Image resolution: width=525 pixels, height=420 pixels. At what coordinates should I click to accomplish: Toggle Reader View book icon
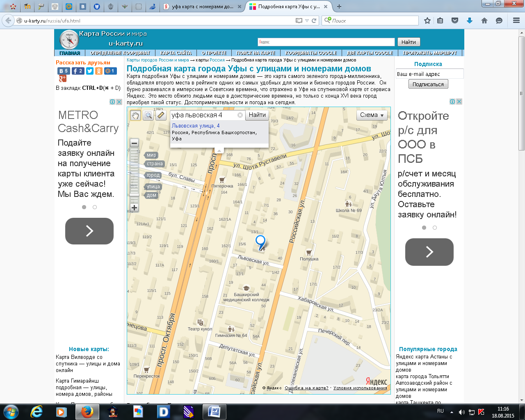pyautogui.click(x=299, y=21)
